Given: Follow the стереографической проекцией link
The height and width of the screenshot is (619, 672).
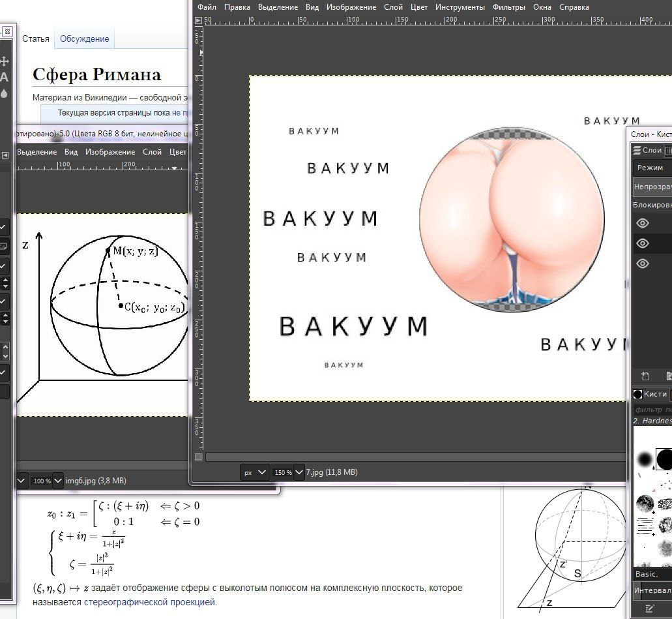Looking at the screenshot, I should click(149, 602).
